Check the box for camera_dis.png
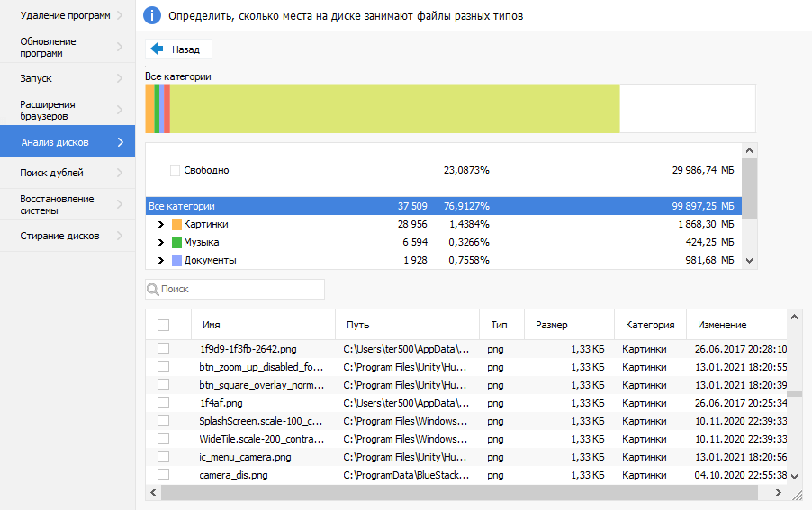The image size is (812, 510). click(163, 474)
